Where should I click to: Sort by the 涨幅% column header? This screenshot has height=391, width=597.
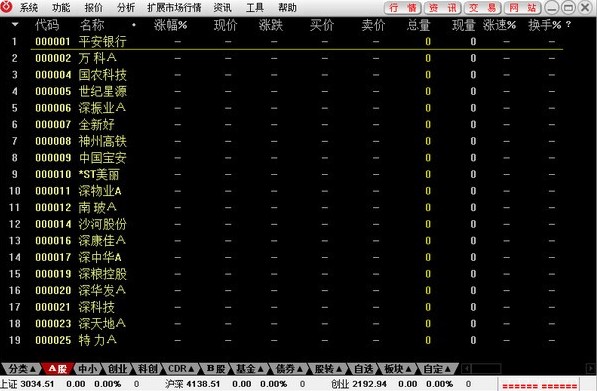170,25
